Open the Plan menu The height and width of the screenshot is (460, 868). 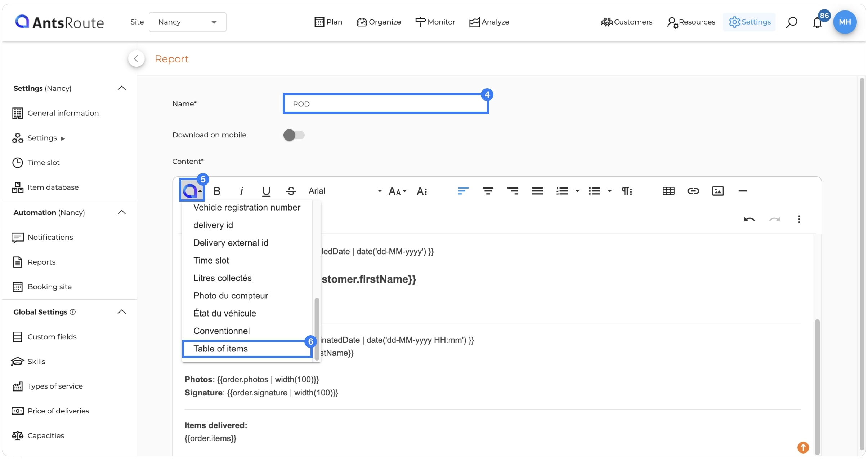click(328, 22)
